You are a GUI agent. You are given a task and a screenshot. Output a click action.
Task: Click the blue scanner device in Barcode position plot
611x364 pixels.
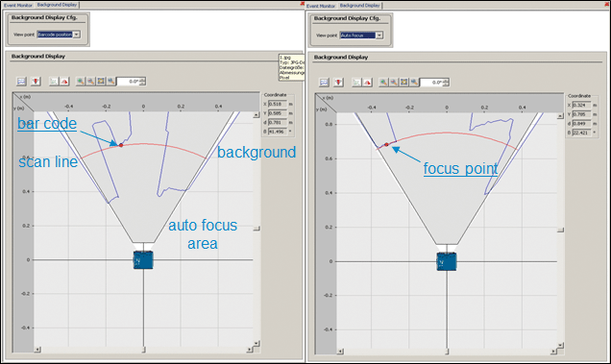pos(143,259)
